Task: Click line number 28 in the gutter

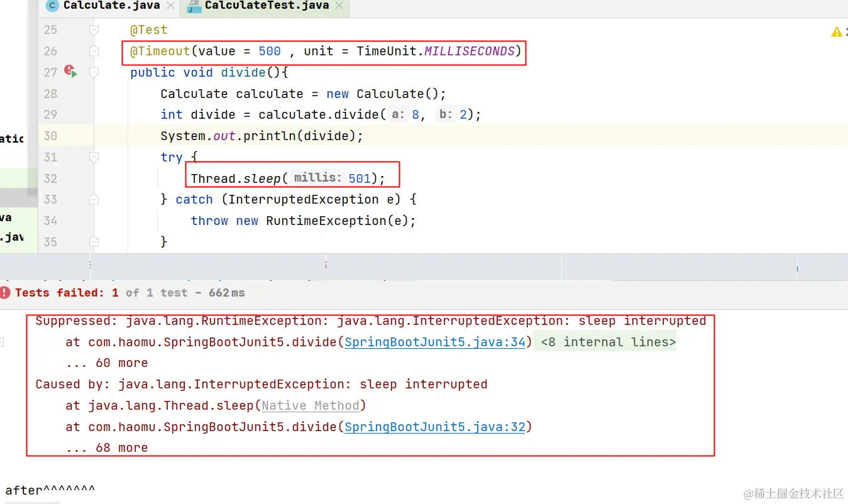Action: (50, 94)
